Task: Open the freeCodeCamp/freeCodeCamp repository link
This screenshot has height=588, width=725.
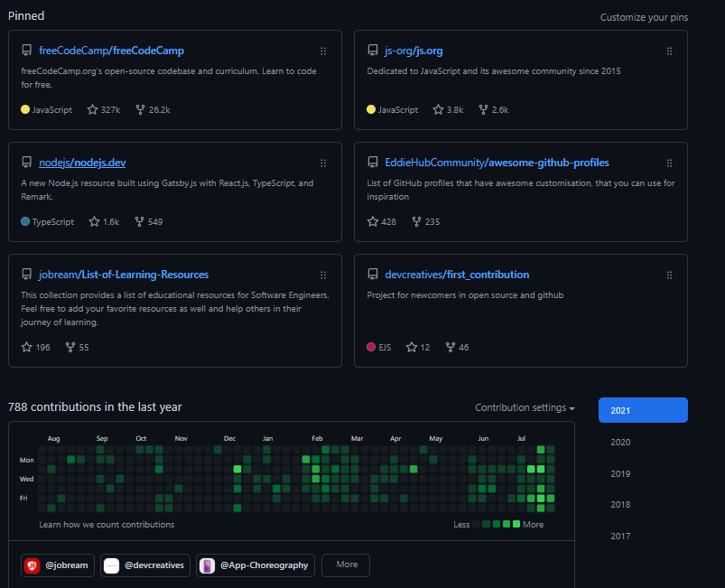Action: pos(111,51)
